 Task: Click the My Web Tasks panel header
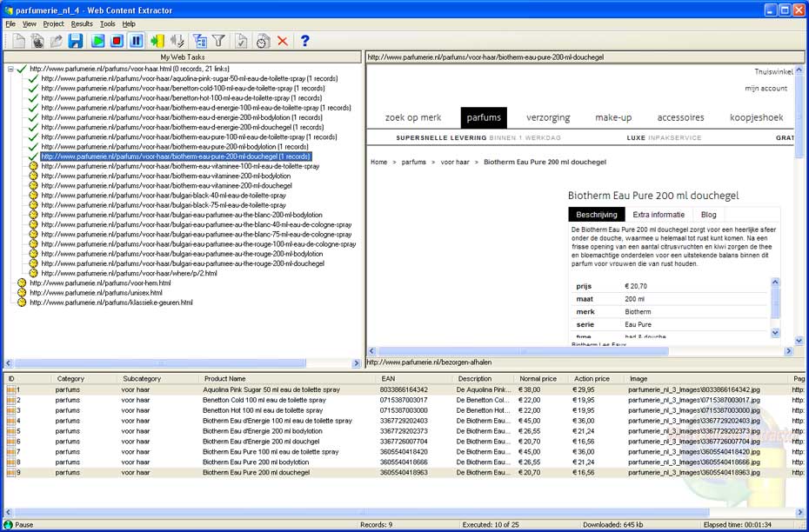183,57
